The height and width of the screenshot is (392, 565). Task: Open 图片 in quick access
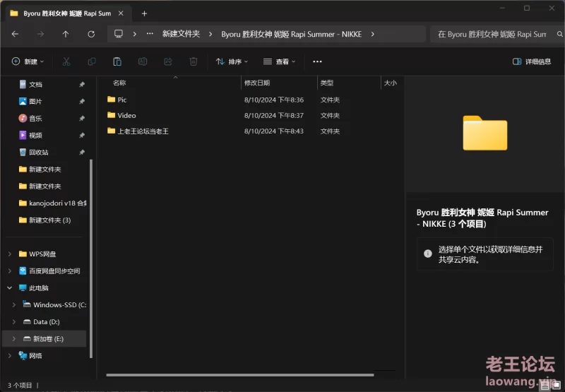[x=30, y=101]
